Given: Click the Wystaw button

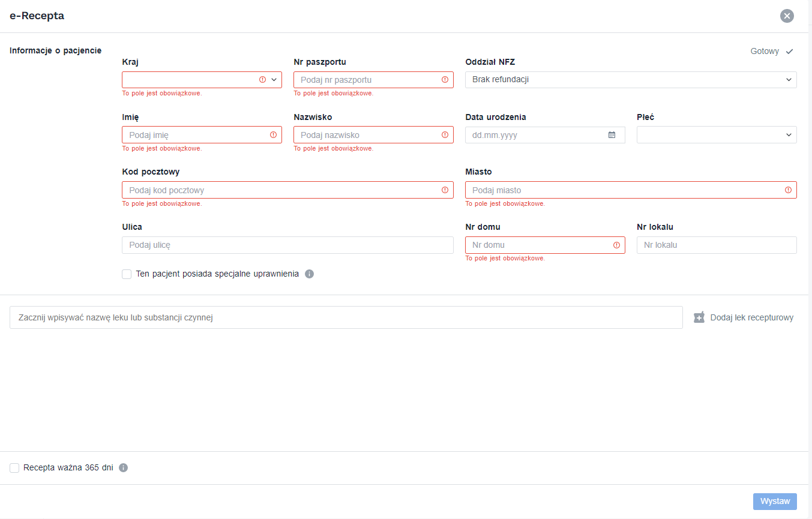Looking at the screenshot, I should pos(774,501).
